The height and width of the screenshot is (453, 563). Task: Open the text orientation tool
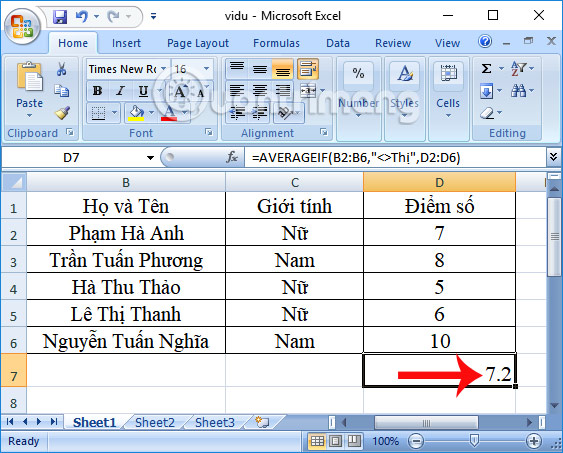tap(285, 113)
